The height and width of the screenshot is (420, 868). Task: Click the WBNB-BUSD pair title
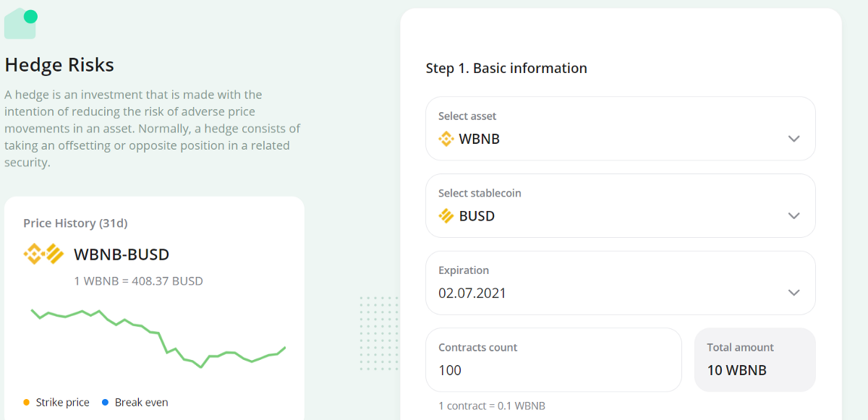tap(122, 254)
